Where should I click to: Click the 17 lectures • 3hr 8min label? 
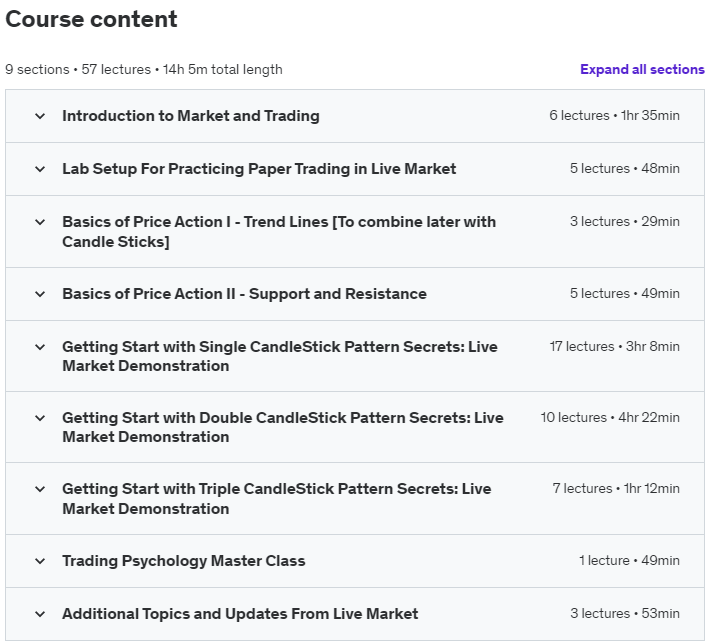coord(614,347)
